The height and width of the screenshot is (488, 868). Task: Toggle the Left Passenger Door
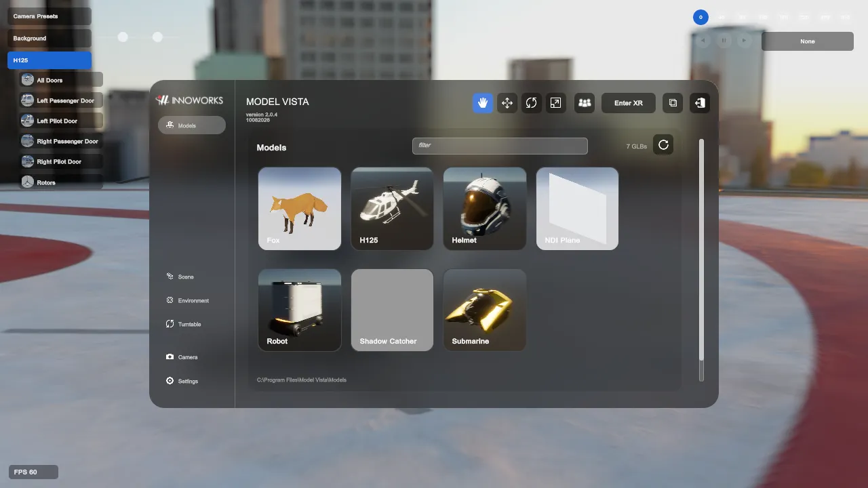(x=61, y=100)
